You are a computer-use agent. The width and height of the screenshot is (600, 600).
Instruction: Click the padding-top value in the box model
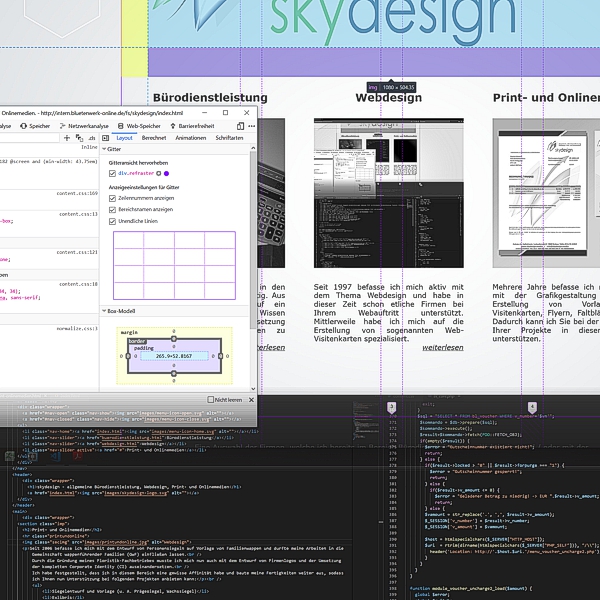(x=174, y=346)
